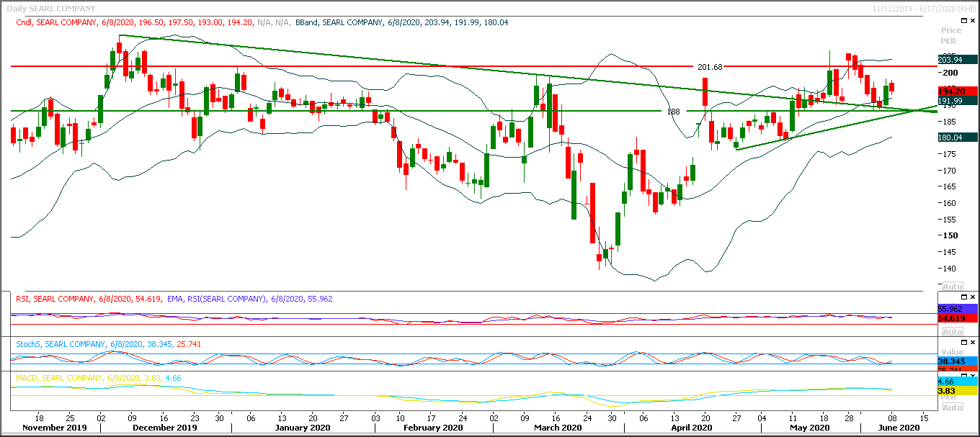Select the 188 support line label
Image resolution: width=980 pixels, height=437 pixels.
tap(674, 112)
